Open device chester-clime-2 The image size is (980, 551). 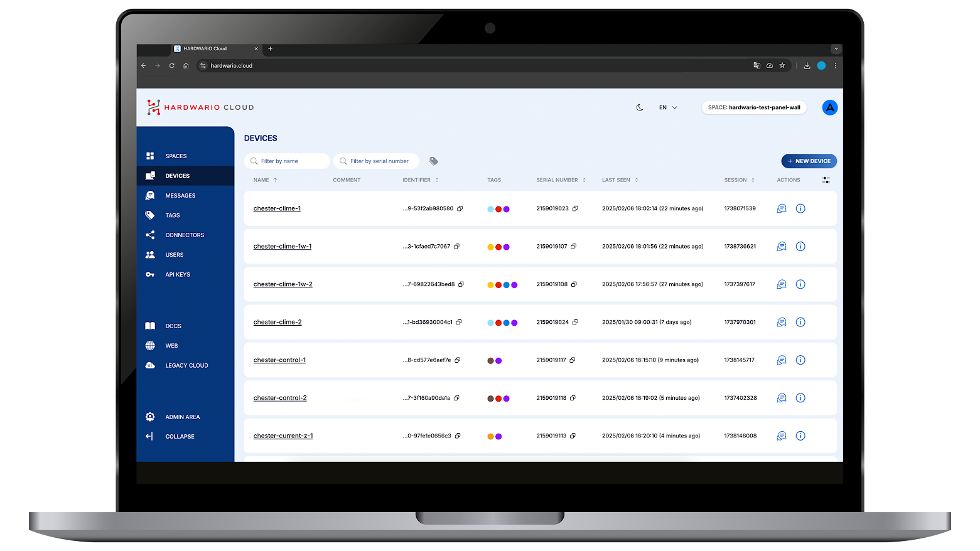[277, 322]
